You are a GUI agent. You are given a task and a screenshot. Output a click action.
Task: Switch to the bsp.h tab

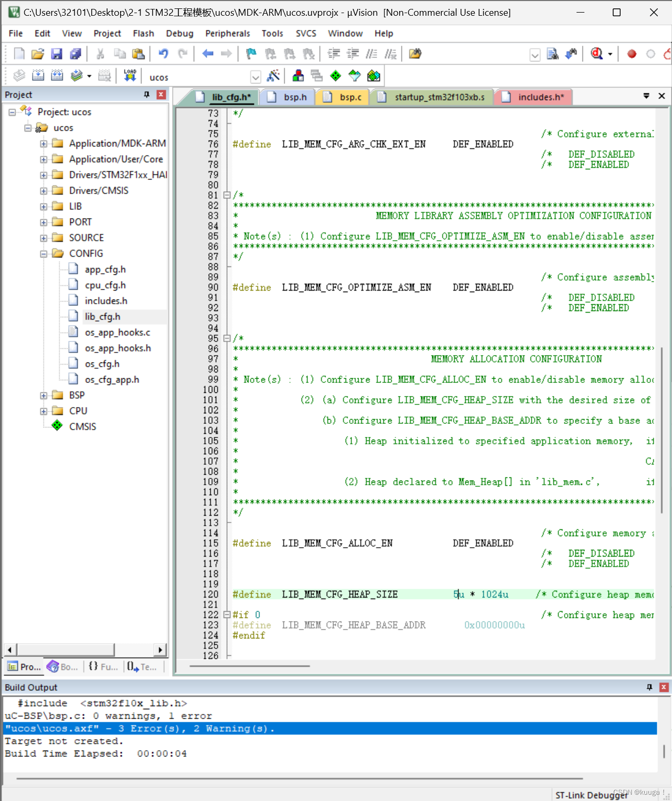[x=288, y=97]
